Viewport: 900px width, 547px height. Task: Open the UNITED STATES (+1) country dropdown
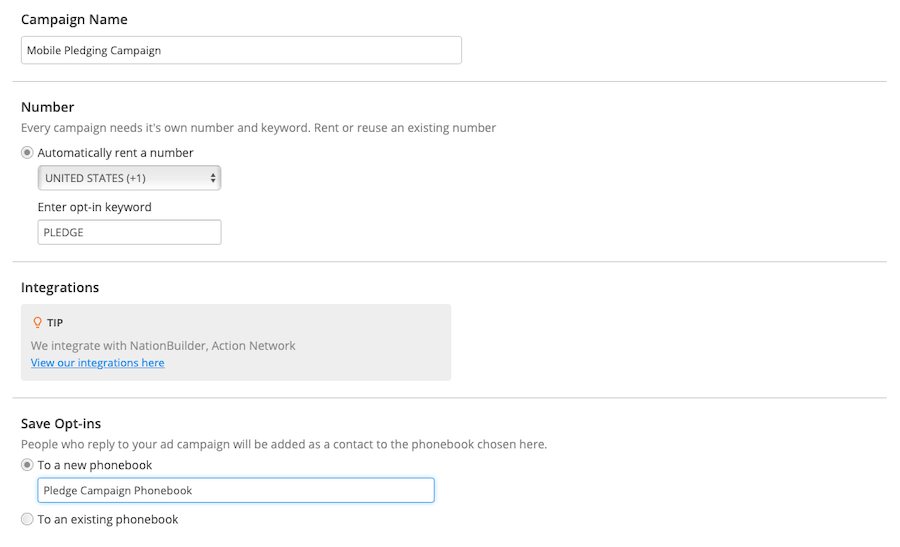click(129, 178)
